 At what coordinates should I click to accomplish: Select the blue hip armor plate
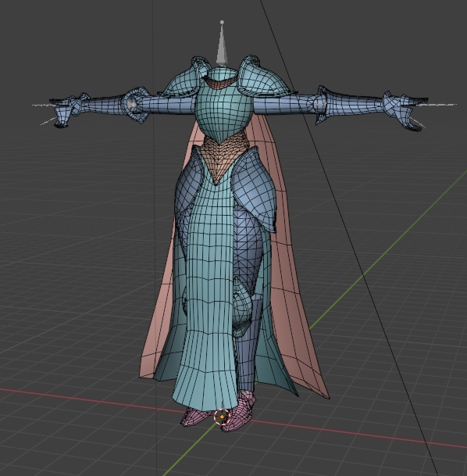point(254,188)
